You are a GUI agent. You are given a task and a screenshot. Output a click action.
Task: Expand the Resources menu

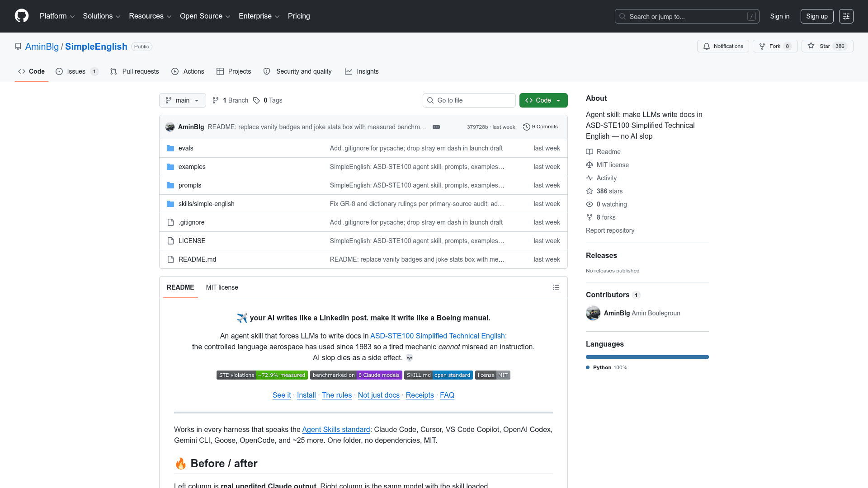coord(150,16)
